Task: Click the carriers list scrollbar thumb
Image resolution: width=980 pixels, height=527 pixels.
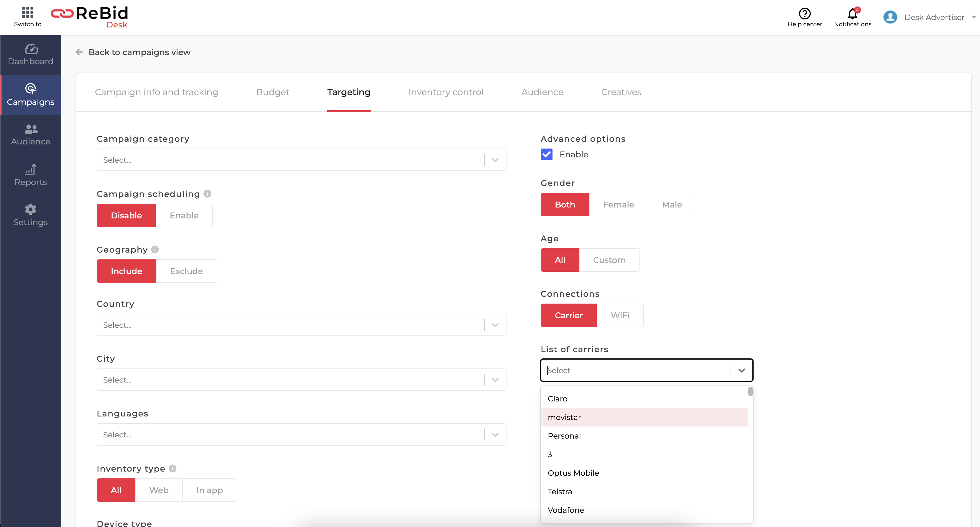Action: (x=750, y=391)
